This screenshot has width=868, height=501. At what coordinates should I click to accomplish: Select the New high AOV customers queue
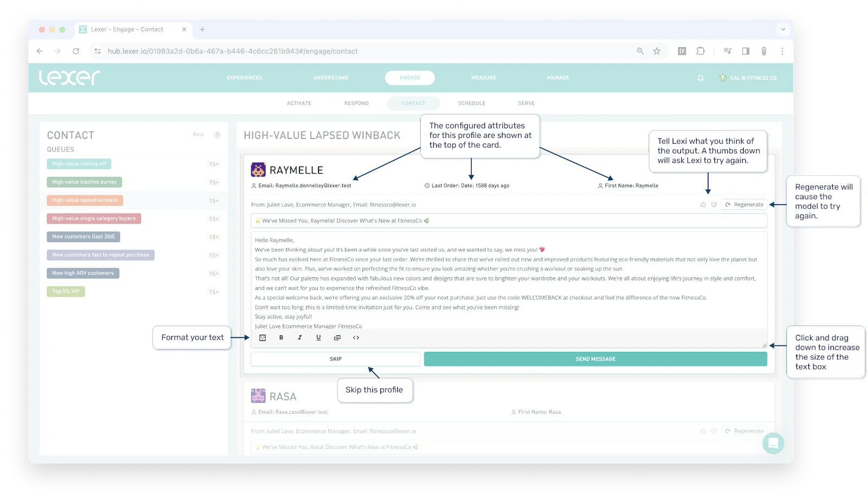[x=83, y=273]
